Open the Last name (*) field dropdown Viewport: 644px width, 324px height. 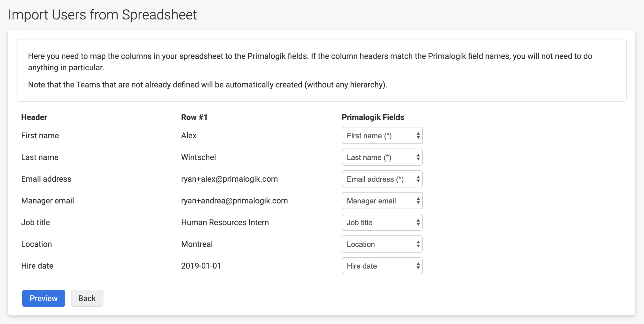[x=382, y=157]
